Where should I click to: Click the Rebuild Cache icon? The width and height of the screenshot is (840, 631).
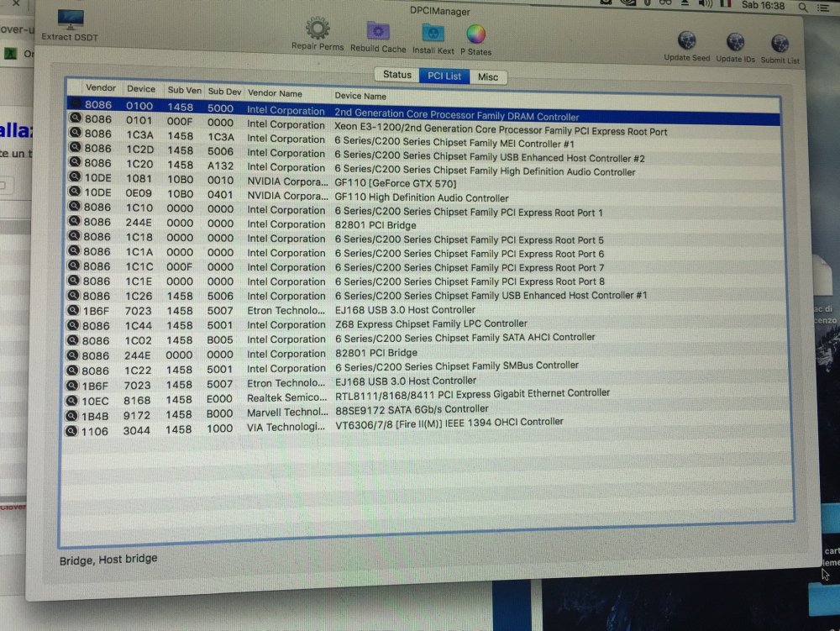click(x=378, y=31)
